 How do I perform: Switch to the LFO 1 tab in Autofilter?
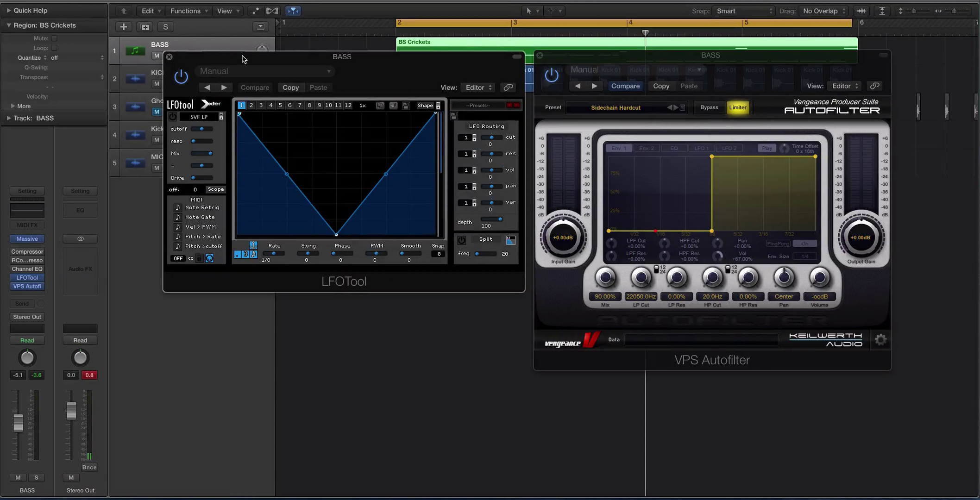(701, 148)
